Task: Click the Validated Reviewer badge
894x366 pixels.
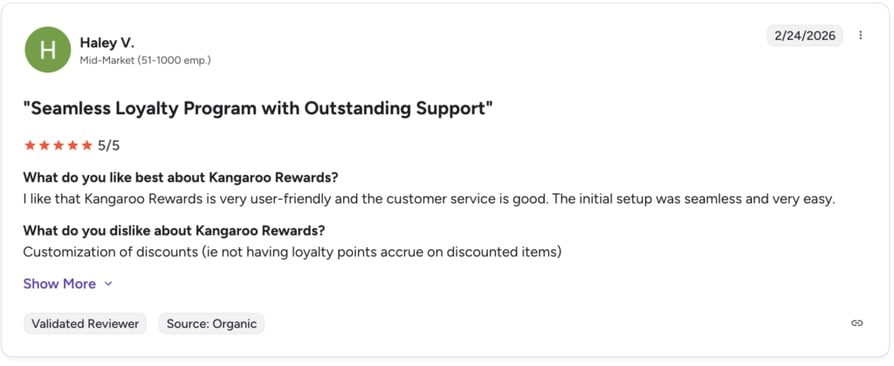Action: click(x=85, y=324)
